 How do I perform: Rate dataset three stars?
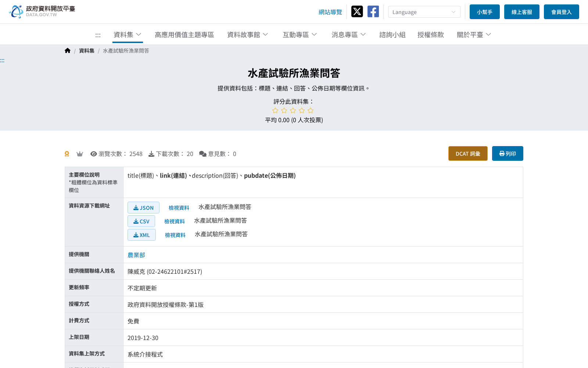293,110
